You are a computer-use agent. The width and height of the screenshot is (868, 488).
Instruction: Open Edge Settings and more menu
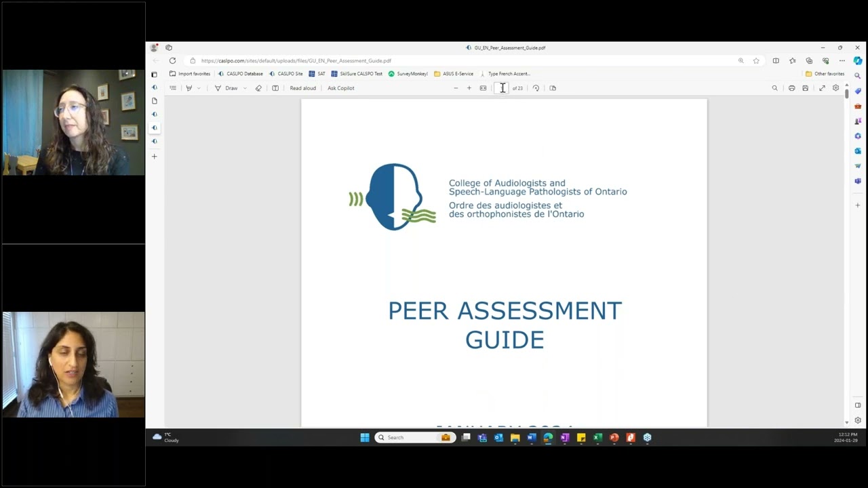click(842, 60)
